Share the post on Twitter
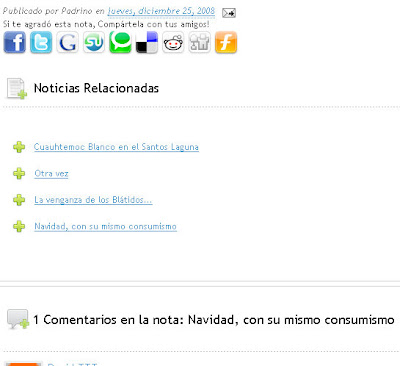The height and width of the screenshot is (366, 400). [x=41, y=42]
